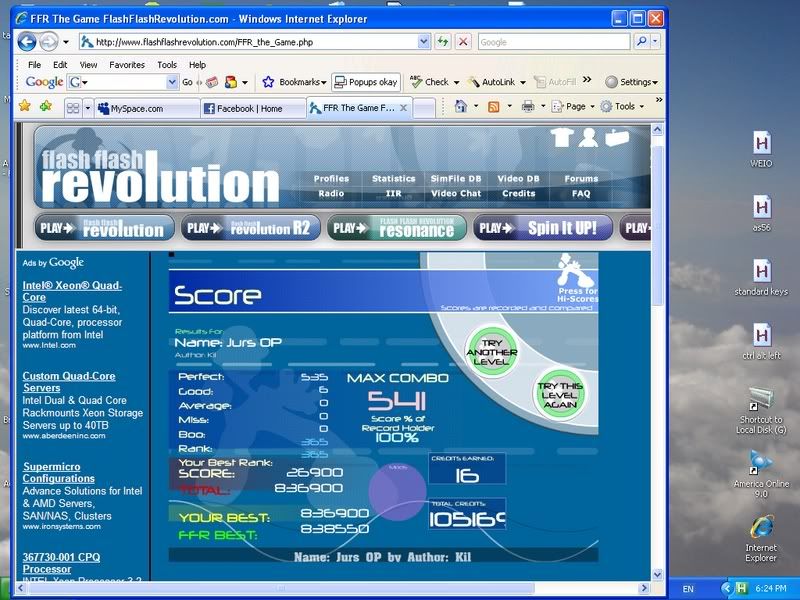Expand the Google toolbar overflow chevron

587,80
